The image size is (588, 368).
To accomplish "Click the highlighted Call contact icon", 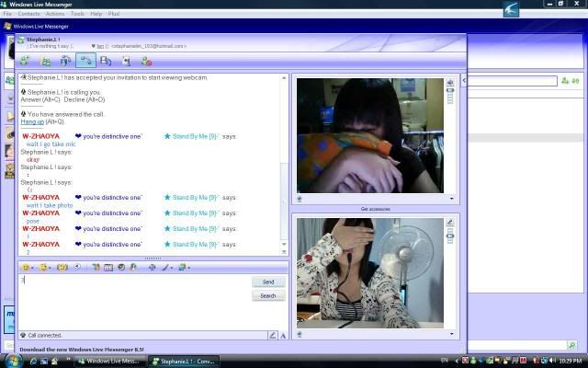I will click(85, 61).
